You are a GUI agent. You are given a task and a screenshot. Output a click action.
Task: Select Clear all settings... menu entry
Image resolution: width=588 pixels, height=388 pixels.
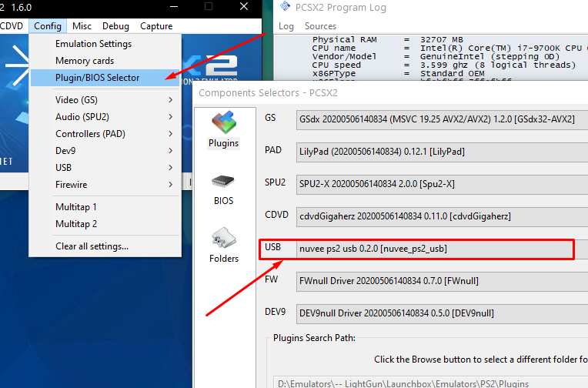pyautogui.click(x=105, y=246)
